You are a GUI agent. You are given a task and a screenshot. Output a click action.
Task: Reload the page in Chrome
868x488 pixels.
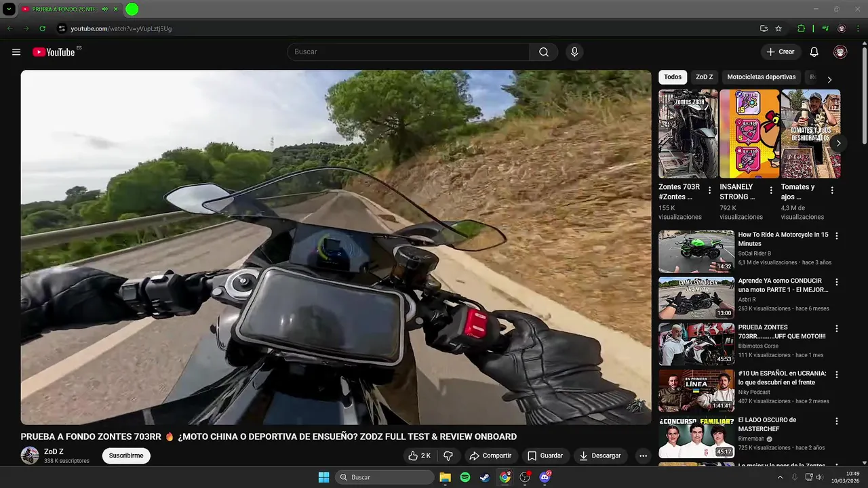(x=42, y=28)
